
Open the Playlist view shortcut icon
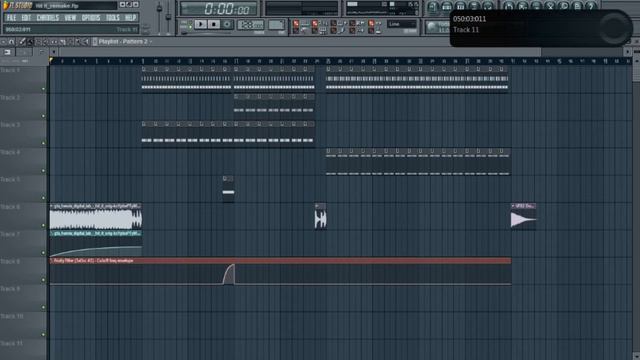coord(433,7)
